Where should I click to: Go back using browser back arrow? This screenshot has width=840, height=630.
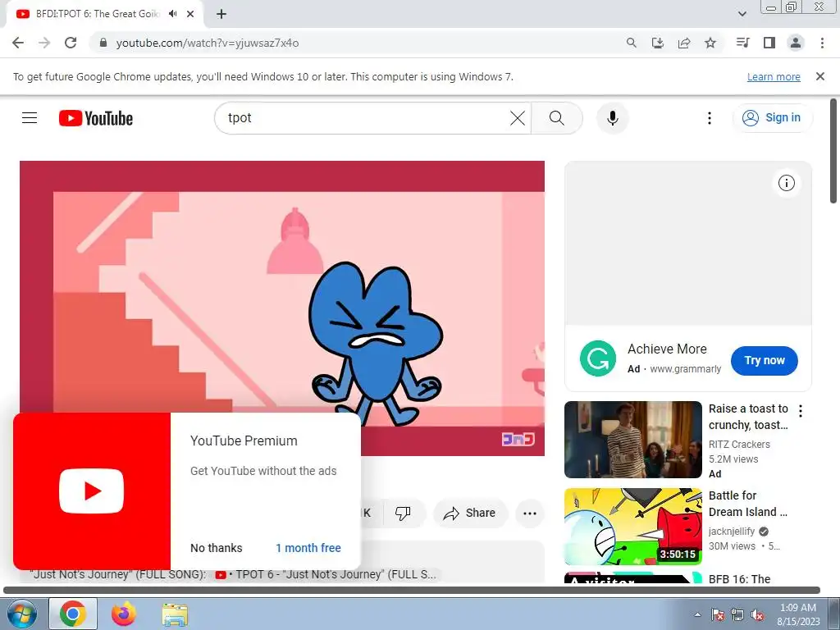[x=18, y=43]
